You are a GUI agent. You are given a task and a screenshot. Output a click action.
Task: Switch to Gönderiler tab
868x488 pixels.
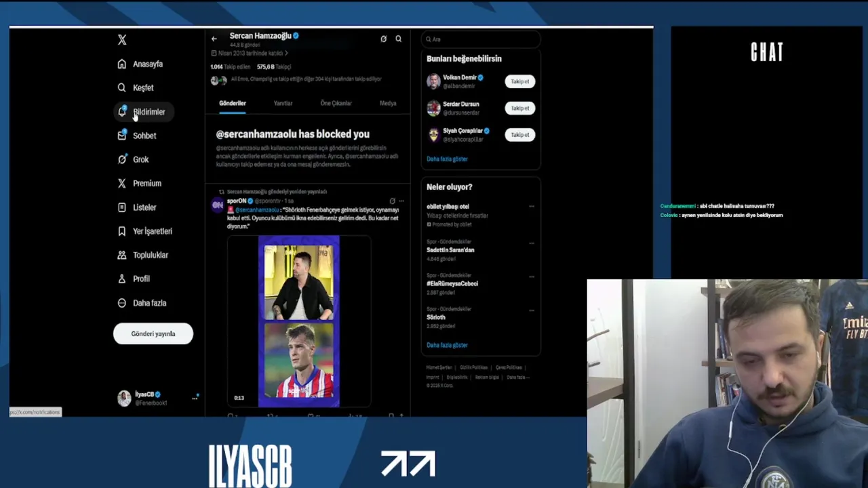pyautogui.click(x=232, y=103)
